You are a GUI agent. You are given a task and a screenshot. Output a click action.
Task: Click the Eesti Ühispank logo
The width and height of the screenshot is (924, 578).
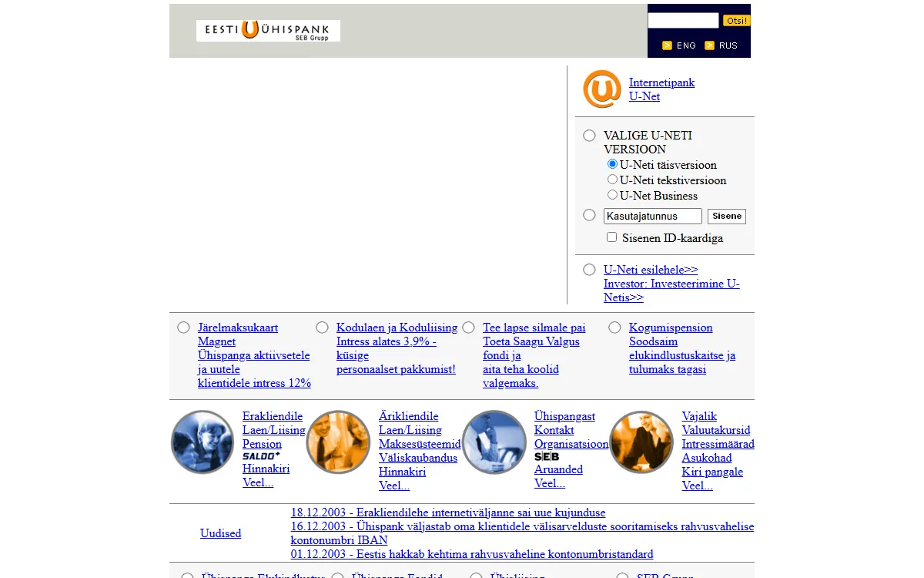268,31
